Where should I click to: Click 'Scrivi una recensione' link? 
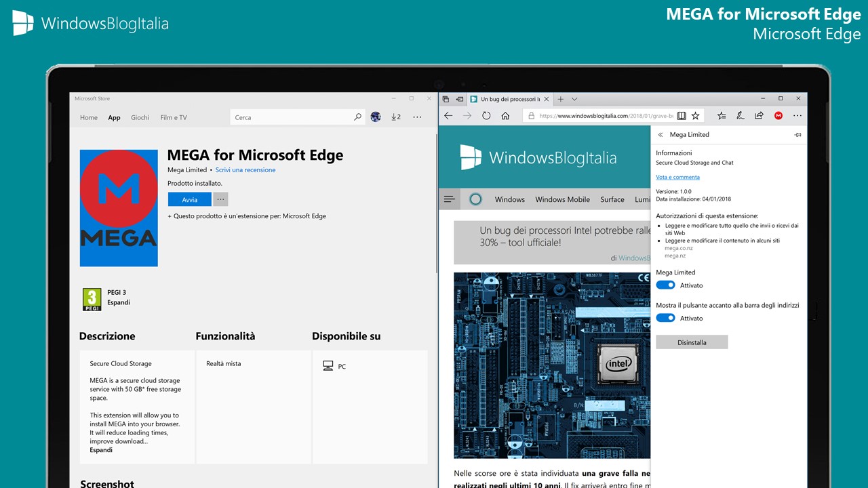pyautogui.click(x=245, y=170)
